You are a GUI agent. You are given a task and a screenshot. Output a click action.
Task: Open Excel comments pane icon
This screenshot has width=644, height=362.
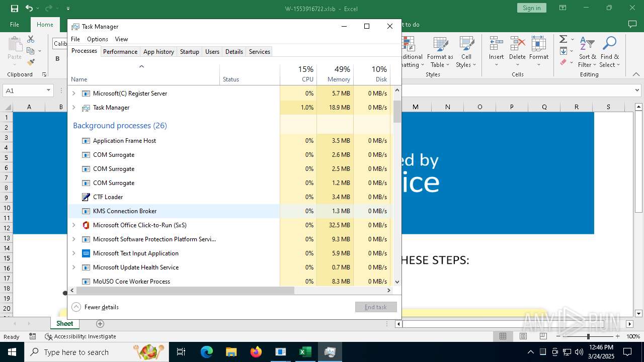[x=632, y=24]
